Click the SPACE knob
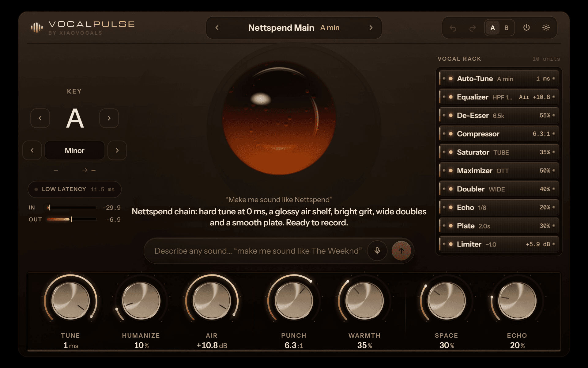The width and height of the screenshot is (588, 368). (447, 301)
